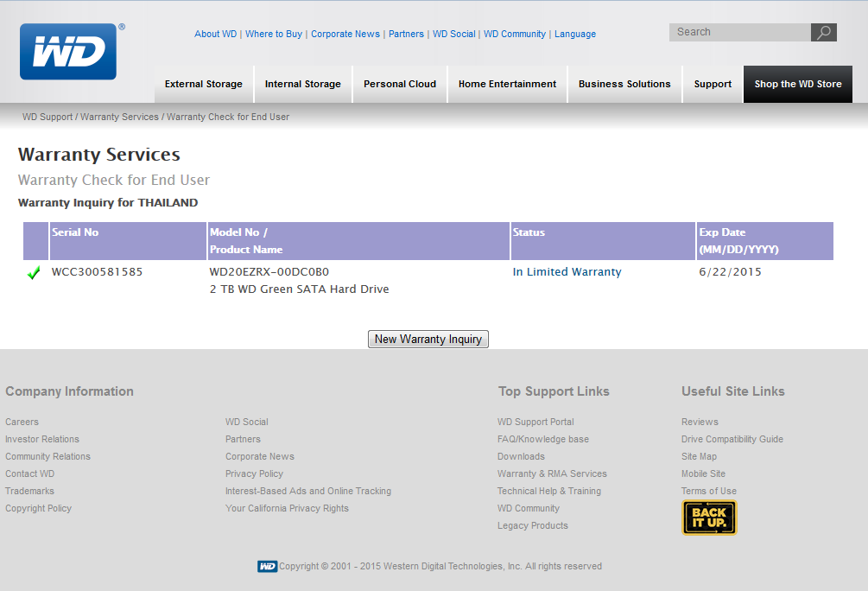Viewport: 868px width, 591px height.
Task: Open Interest-Based Ads and Online Tracking link
Action: click(307, 491)
